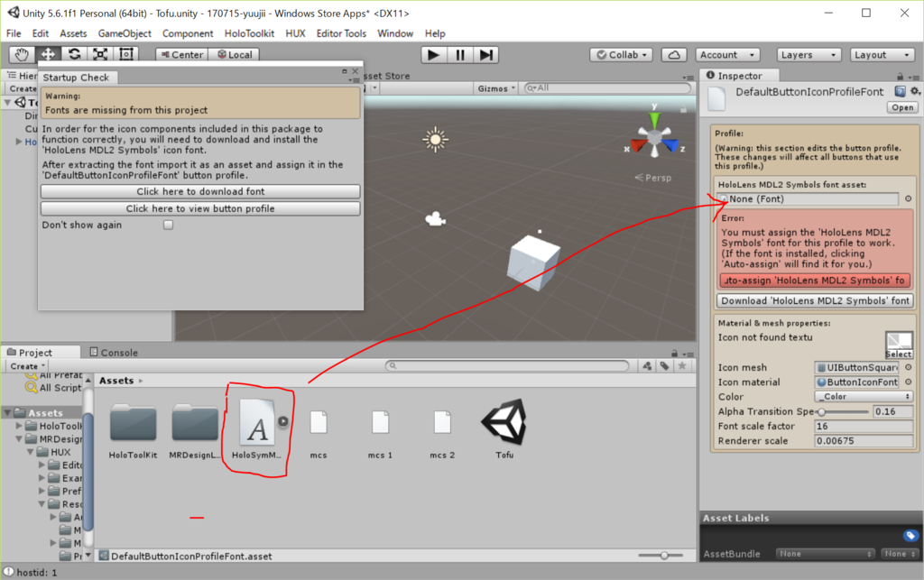Select the Rotate tool
This screenshot has height=580, width=924.
click(74, 55)
